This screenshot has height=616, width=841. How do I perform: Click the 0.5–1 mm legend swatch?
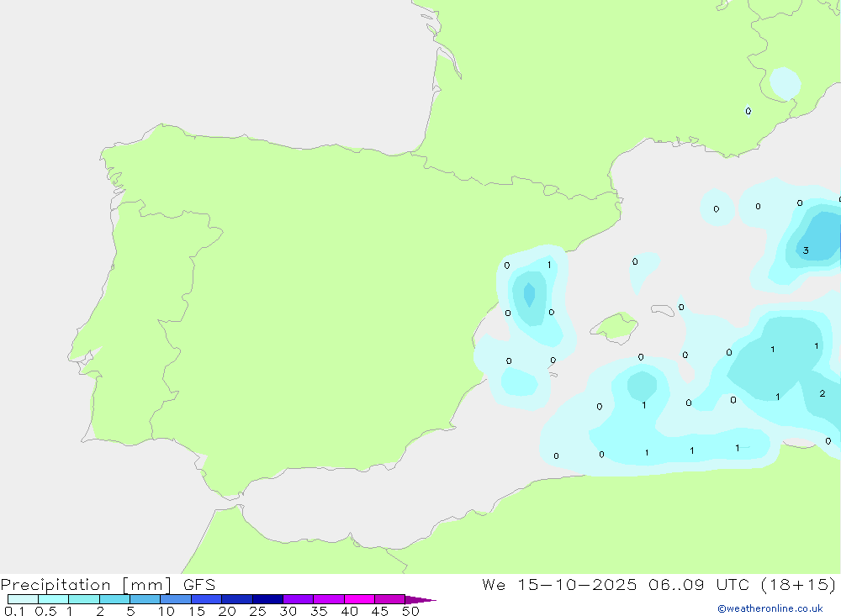tap(54, 599)
